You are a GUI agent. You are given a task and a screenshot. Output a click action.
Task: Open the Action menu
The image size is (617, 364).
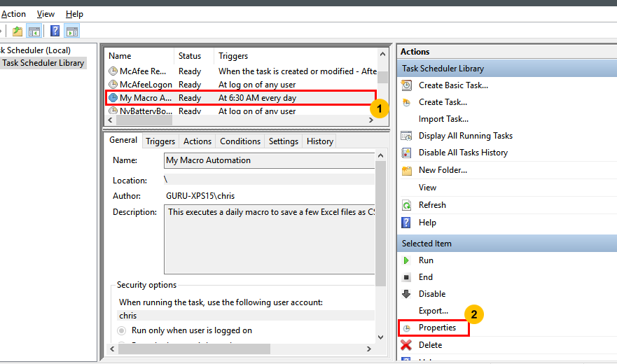[13, 14]
